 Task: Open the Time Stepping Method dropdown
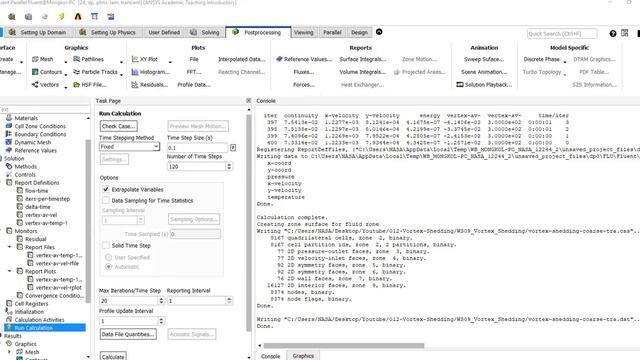click(129, 147)
